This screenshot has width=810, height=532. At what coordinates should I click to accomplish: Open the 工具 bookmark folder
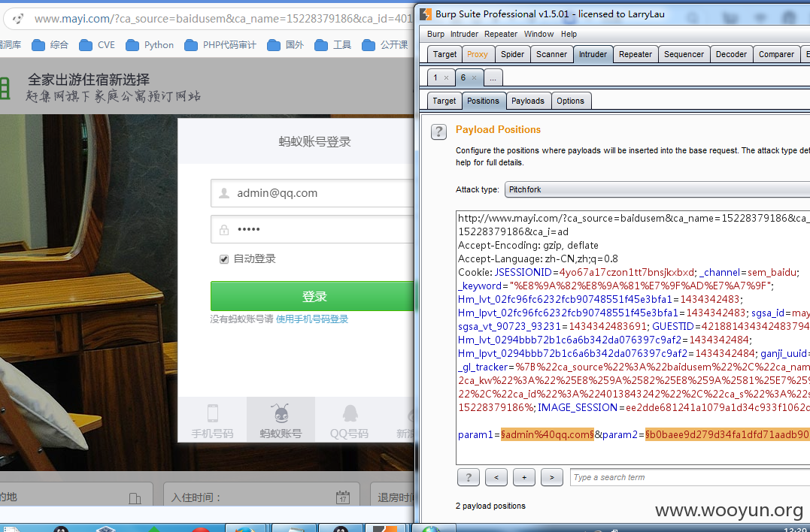[332, 45]
